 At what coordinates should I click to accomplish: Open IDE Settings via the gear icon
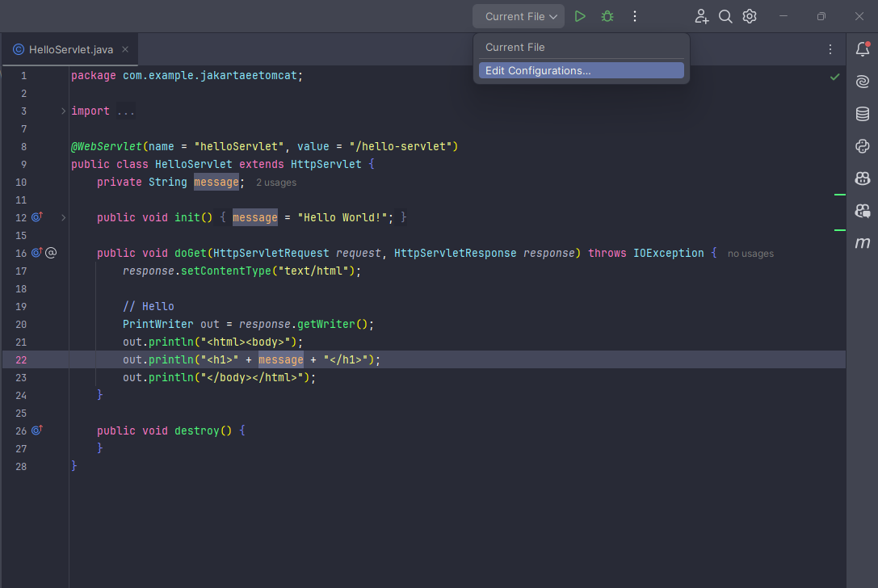(749, 15)
